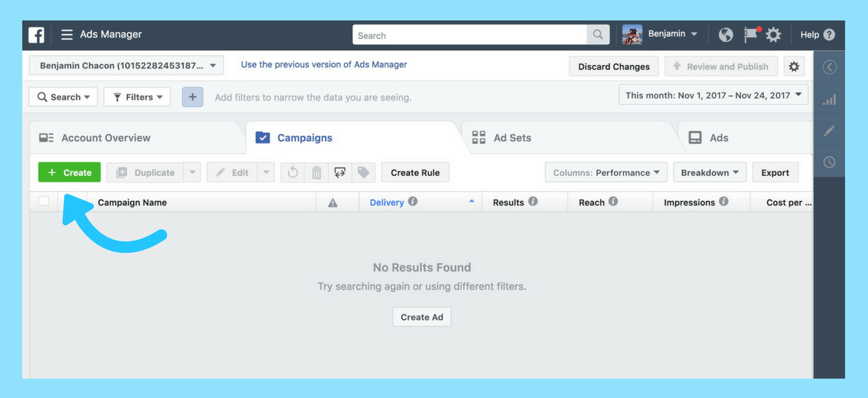Click the Help question mark icon
This screenshot has height=398, width=868.
[829, 35]
